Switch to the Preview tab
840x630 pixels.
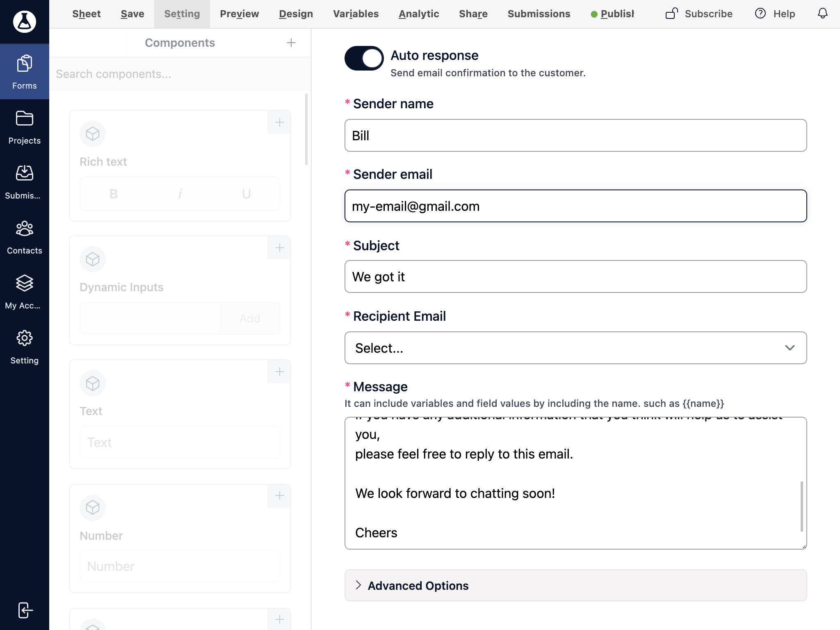point(239,14)
